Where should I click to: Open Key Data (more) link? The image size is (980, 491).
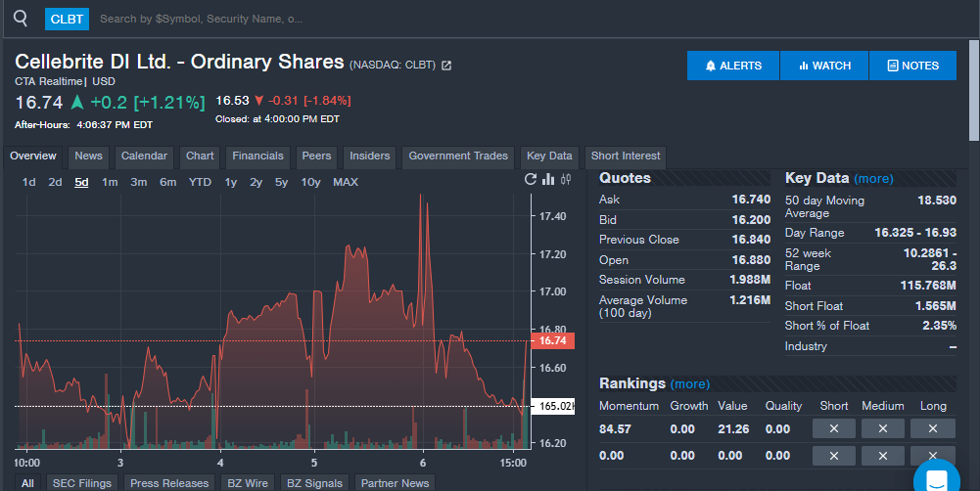pyautogui.click(x=873, y=179)
